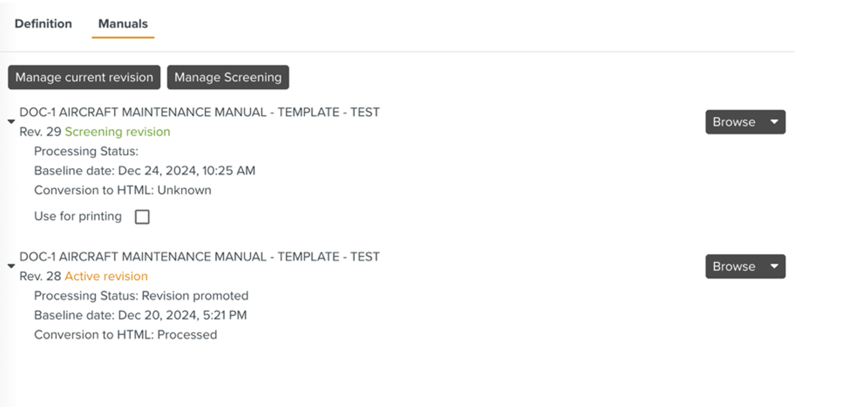Click the Baseline date for Rev. 29

click(x=145, y=170)
